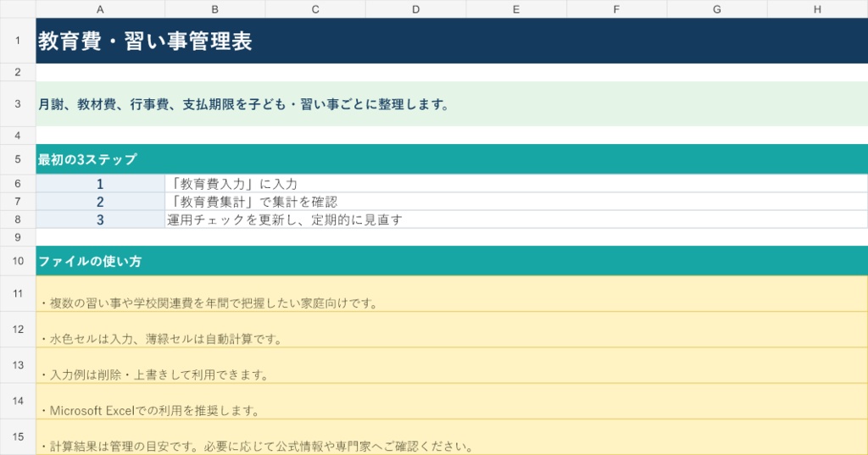Select column F header
The width and height of the screenshot is (868, 455).
(616, 8)
